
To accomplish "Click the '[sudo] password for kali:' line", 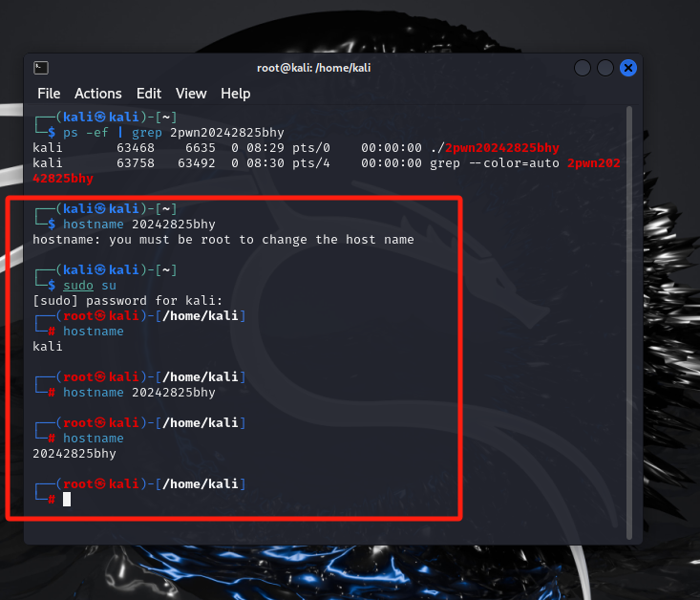I will point(128,301).
